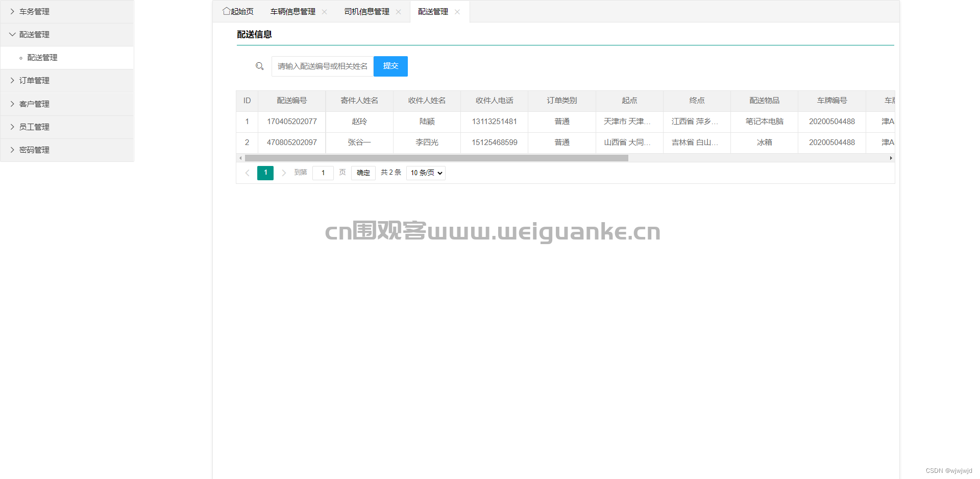Screen dimensions: 980x479
Task: Click the 车牌编号 column header
Action: pos(832,101)
